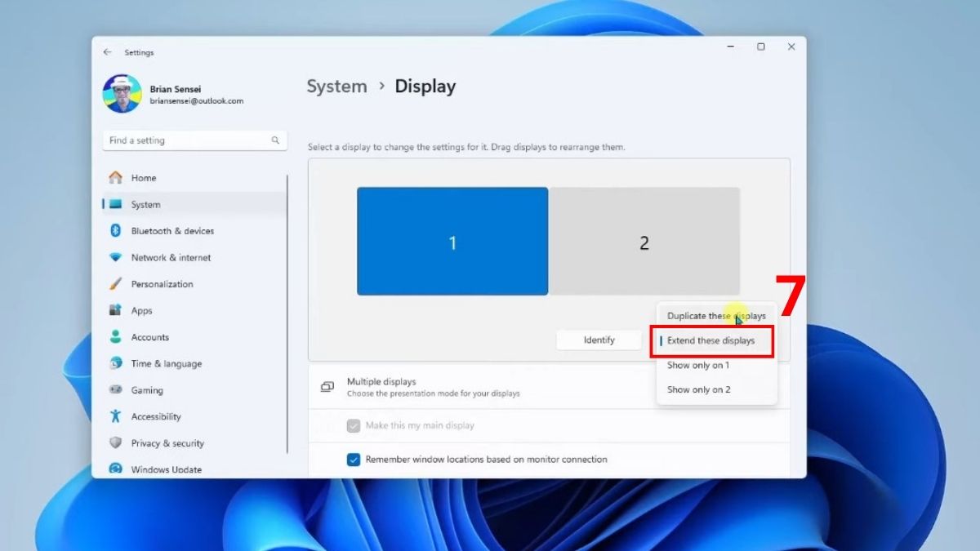Click the Brian Sensei account name

pyautogui.click(x=174, y=88)
